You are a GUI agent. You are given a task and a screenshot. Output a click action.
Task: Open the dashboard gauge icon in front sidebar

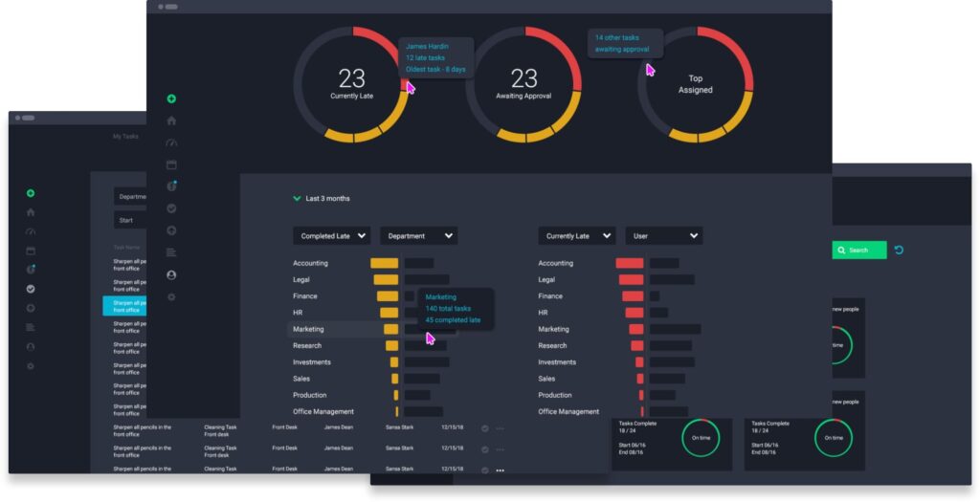[x=171, y=142]
